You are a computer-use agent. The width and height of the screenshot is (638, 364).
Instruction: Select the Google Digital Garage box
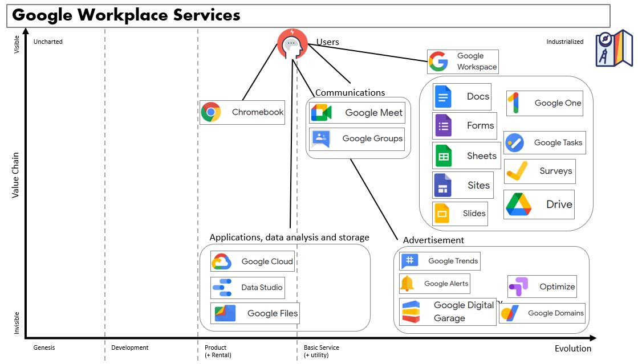point(448,312)
